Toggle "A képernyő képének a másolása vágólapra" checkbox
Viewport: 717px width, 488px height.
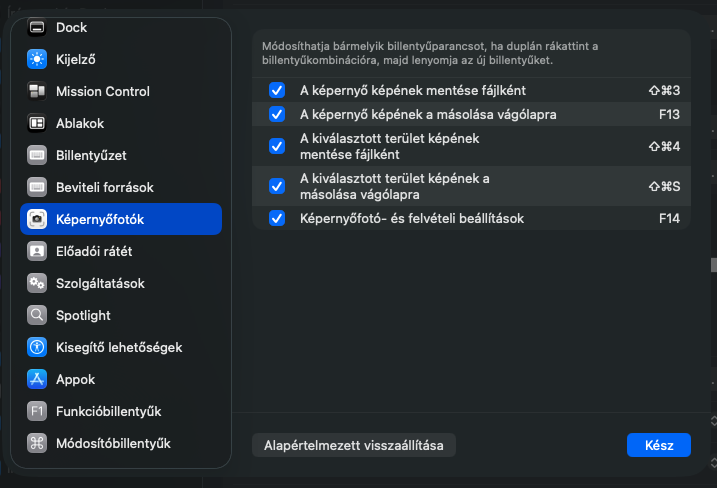pyautogui.click(x=277, y=114)
